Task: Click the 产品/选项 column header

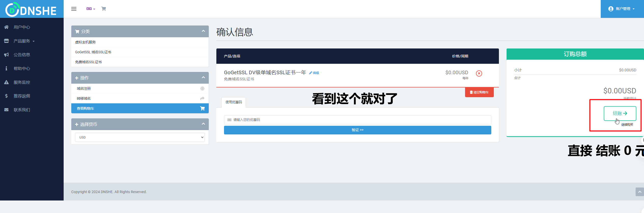Action: [232, 56]
